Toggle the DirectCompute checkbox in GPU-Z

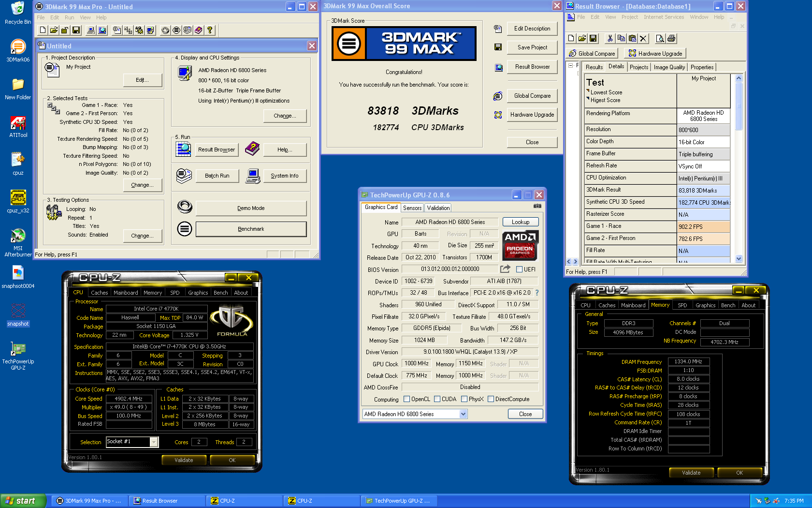[491, 399]
